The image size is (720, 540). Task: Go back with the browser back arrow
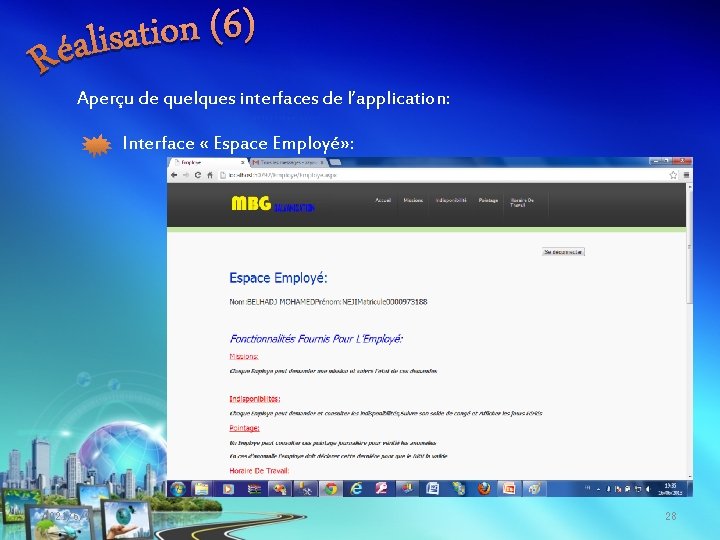(x=174, y=175)
